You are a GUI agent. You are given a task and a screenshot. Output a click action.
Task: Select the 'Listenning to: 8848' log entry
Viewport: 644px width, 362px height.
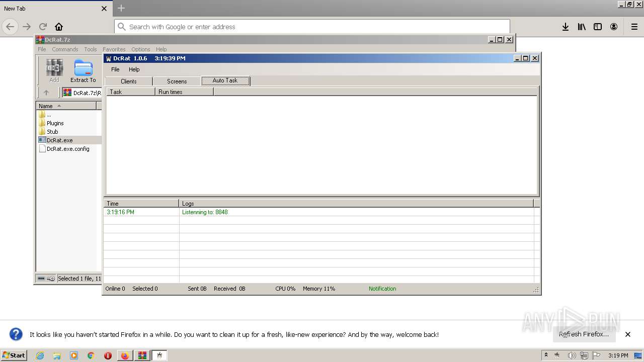pos(205,212)
